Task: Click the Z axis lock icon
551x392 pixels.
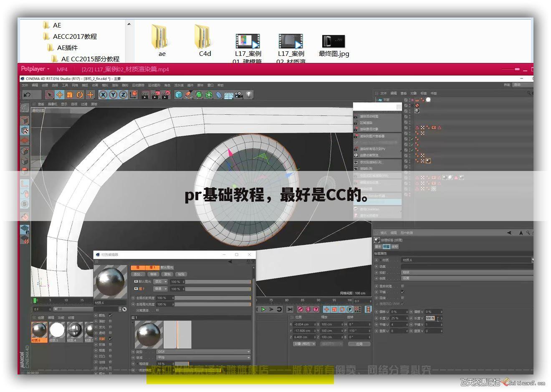Action: pos(123,95)
